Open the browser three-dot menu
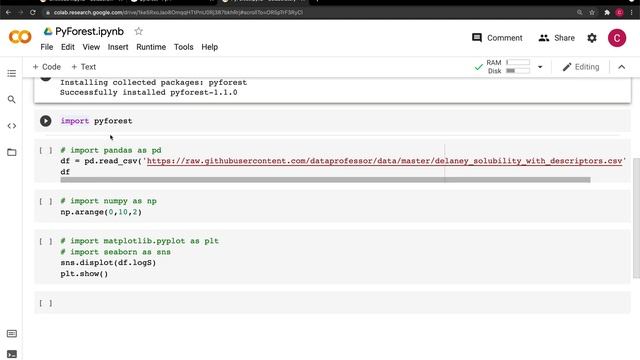This screenshot has height=360, width=640. pos(632,13)
